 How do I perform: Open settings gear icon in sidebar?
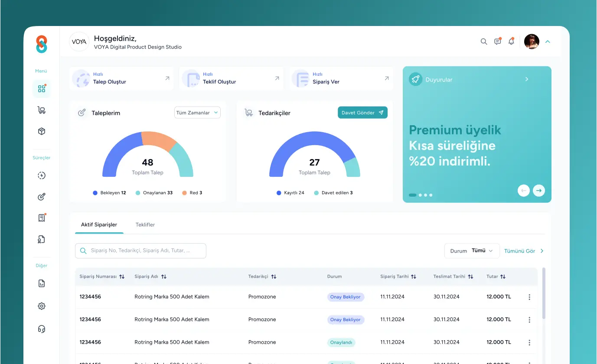pyautogui.click(x=42, y=306)
